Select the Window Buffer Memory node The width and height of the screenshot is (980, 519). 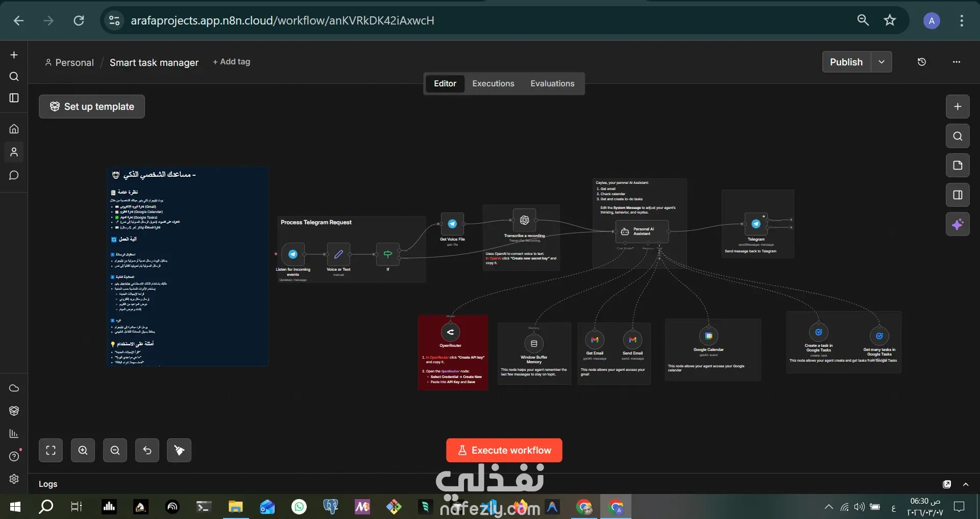pyautogui.click(x=534, y=344)
